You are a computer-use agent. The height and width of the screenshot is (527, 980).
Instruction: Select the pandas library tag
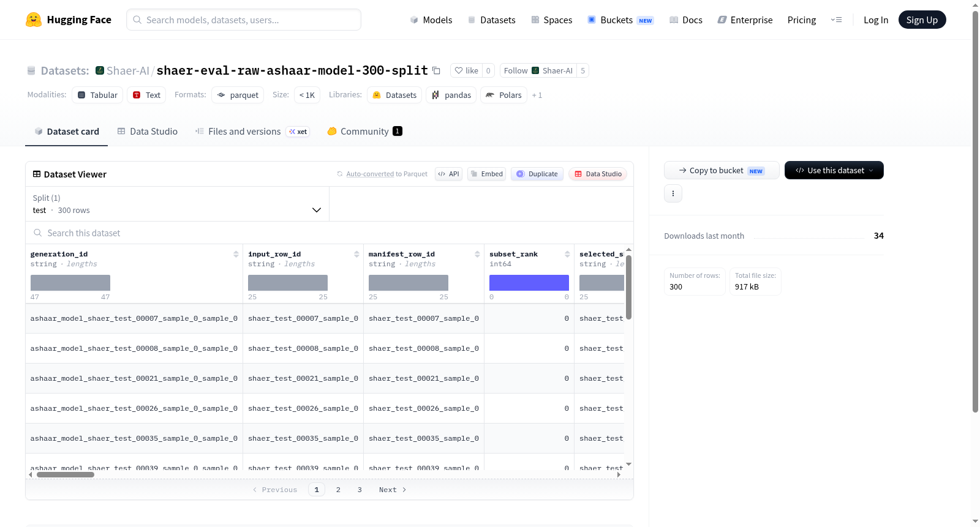[x=451, y=95]
